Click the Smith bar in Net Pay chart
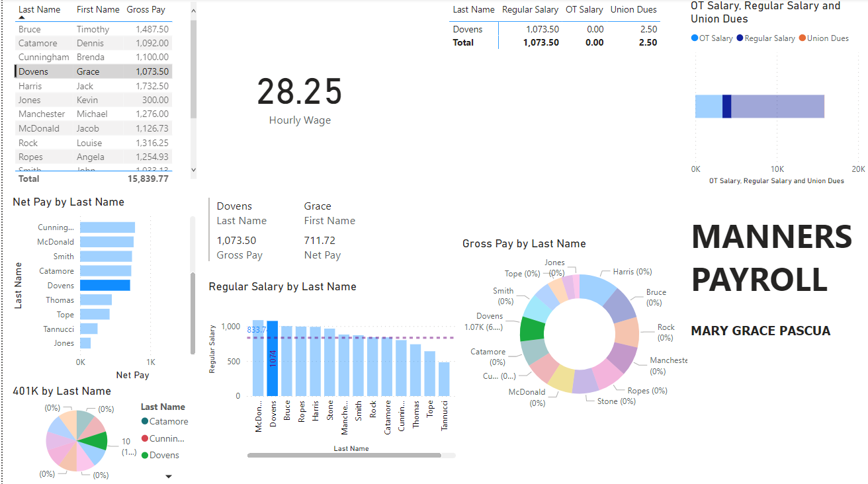This screenshot has height=484, width=868. coord(106,257)
